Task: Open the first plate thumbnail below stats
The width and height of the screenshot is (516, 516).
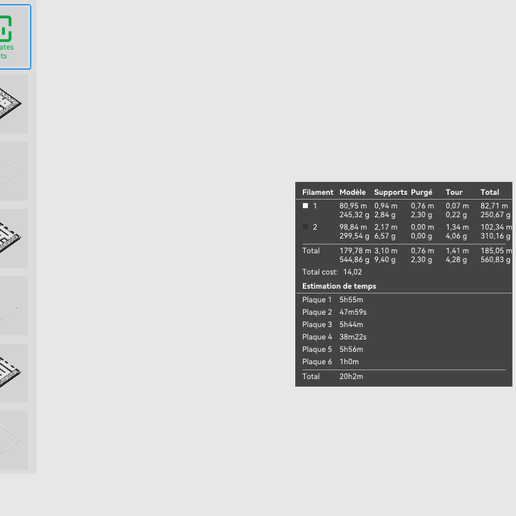Action: click(x=13, y=104)
